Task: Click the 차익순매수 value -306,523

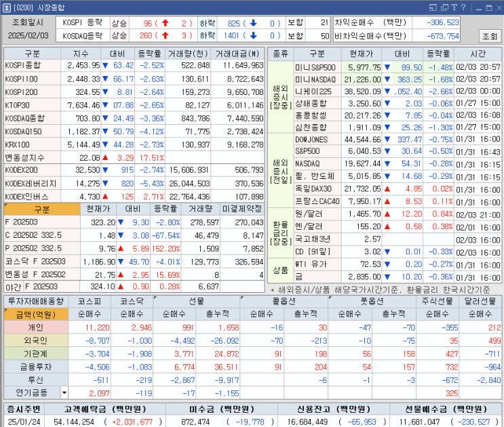Action: point(442,22)
